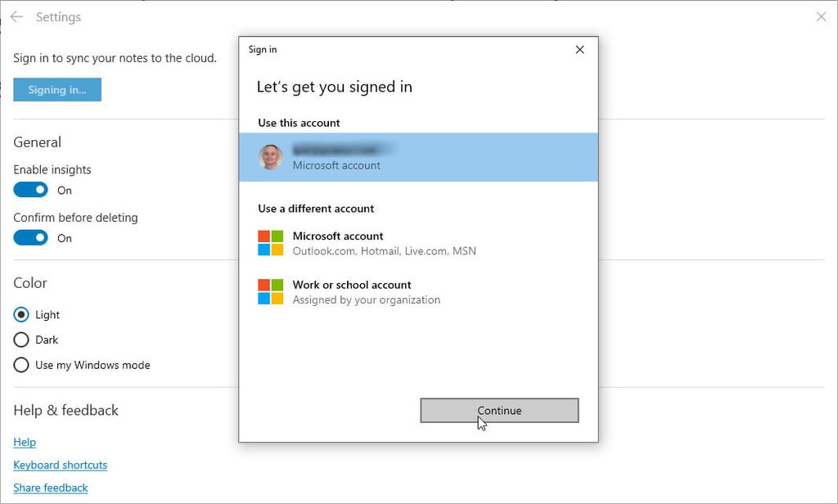Image resolution: width=838 pixels, height=504 pixels.
Task: Click "Sign in to sync your notes" text
Action: (115, 58)
